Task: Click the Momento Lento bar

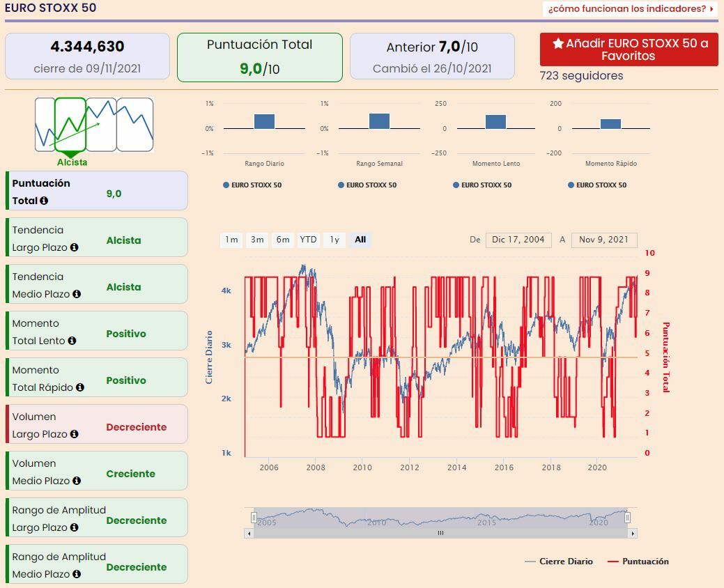Action: [x=496, y=122]
